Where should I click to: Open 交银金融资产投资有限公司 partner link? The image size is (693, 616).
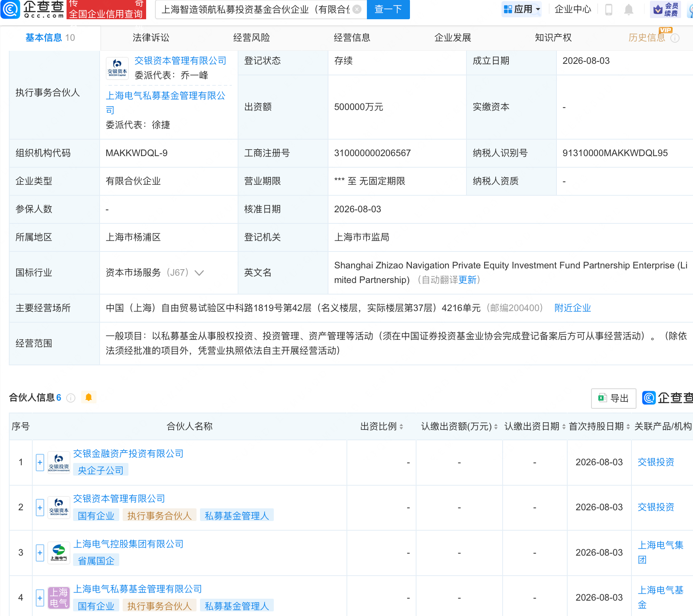128,454
